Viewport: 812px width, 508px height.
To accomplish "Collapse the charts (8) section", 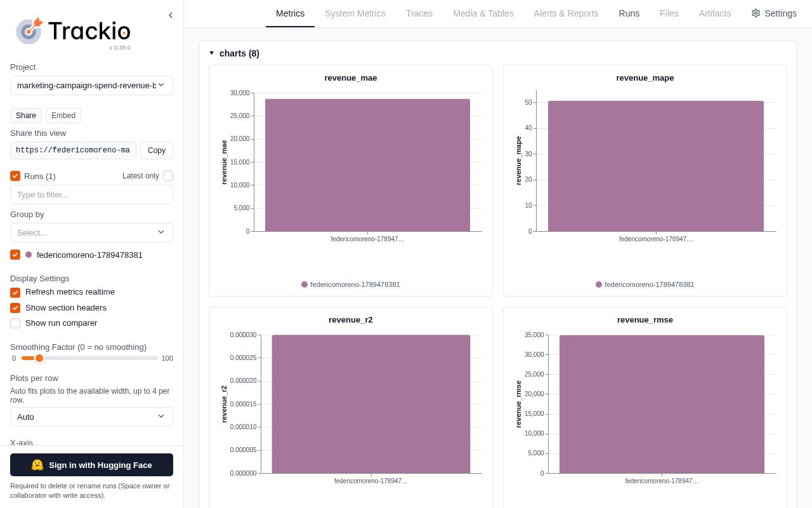I will (x=212, y=53).
